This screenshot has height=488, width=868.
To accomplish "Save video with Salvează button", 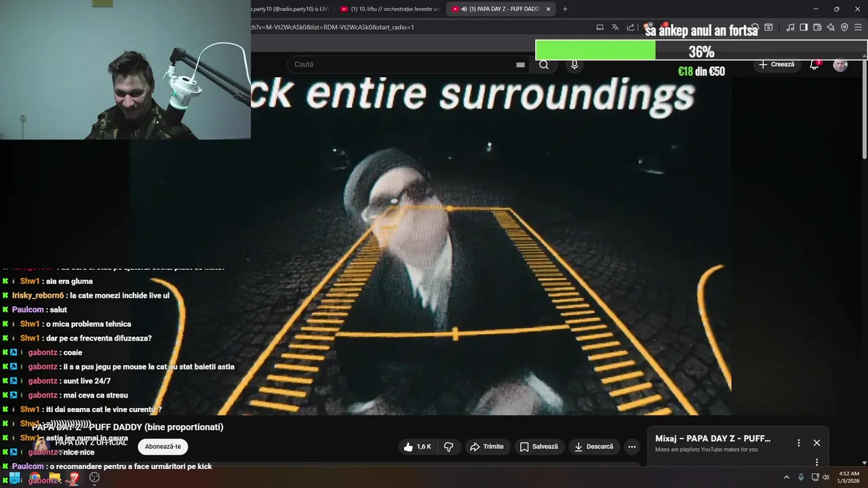I will [x=538, y=447].
